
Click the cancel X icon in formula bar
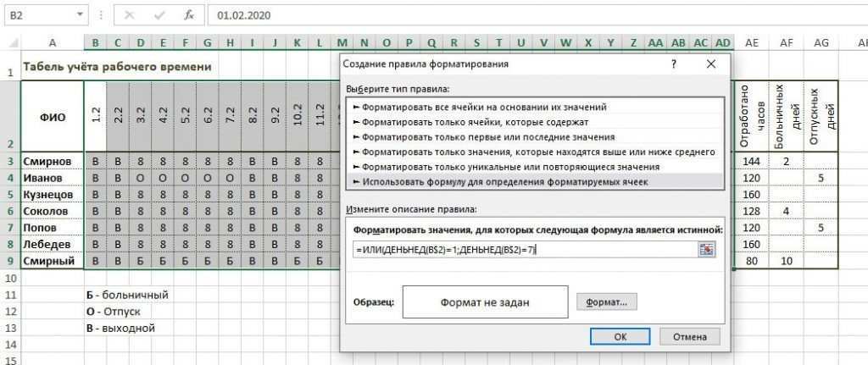tap(130, 14)
